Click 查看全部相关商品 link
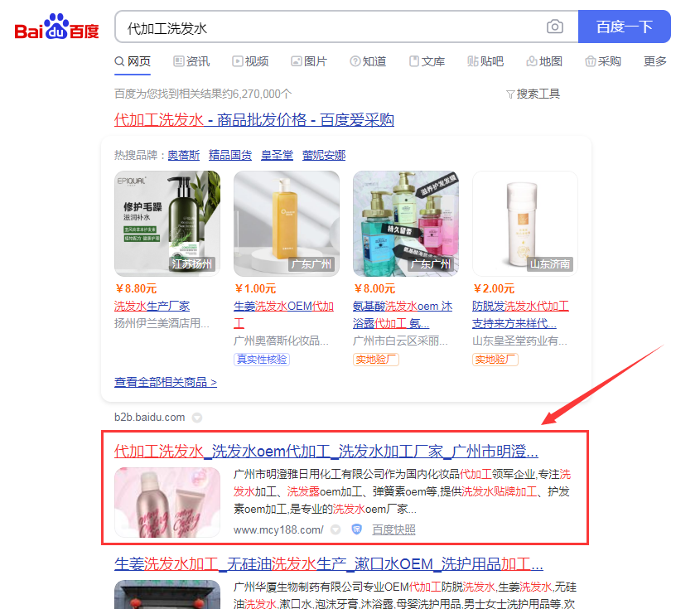The width and height of the screenshot is (700, 609). [166, 382]
